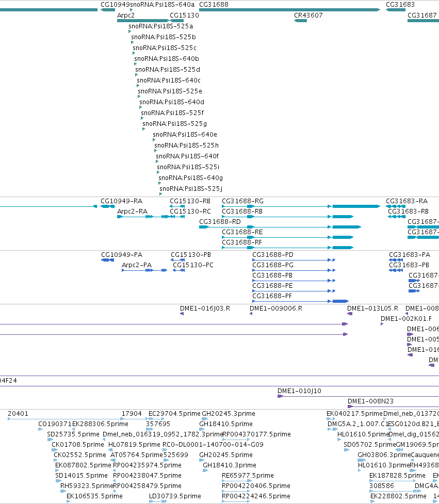
Task: Click the Arpc2 gene bar glyph
Action: click(143, 21)
